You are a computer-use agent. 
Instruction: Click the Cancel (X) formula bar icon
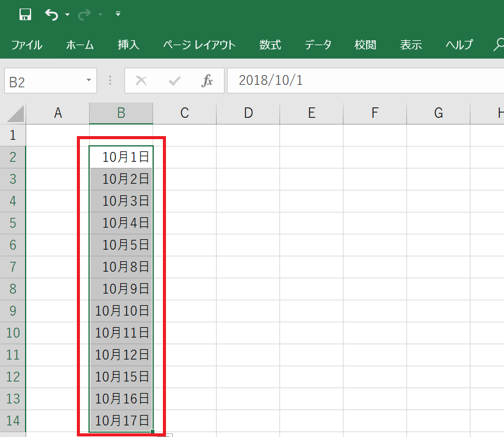point(141,81)
